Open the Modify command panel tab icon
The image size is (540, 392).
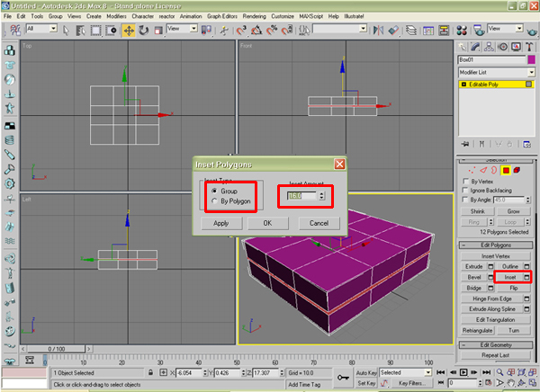pos(474,47)
